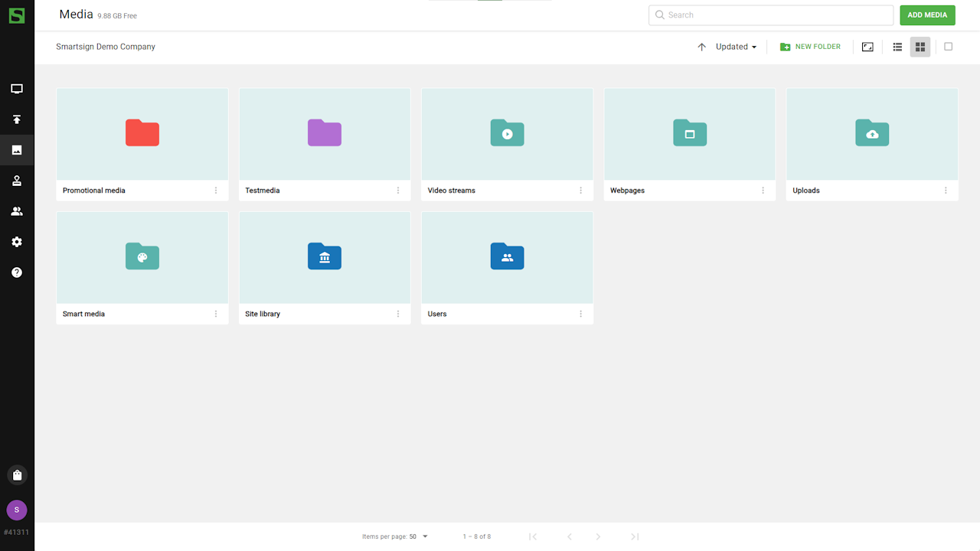
Task: Go to the first page
Action: [x=533, y=536]
